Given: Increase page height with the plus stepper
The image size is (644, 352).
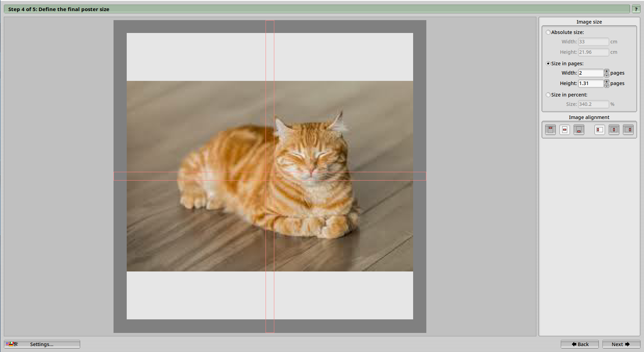Looking at the screenshot, I should click(607, 82).
